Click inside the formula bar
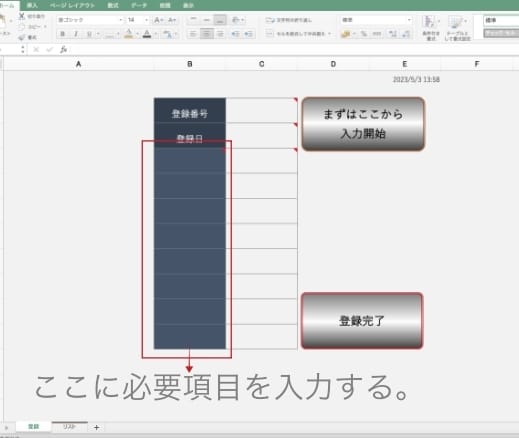This screenshot has width=519, height=438. click(x=293, y=50)
